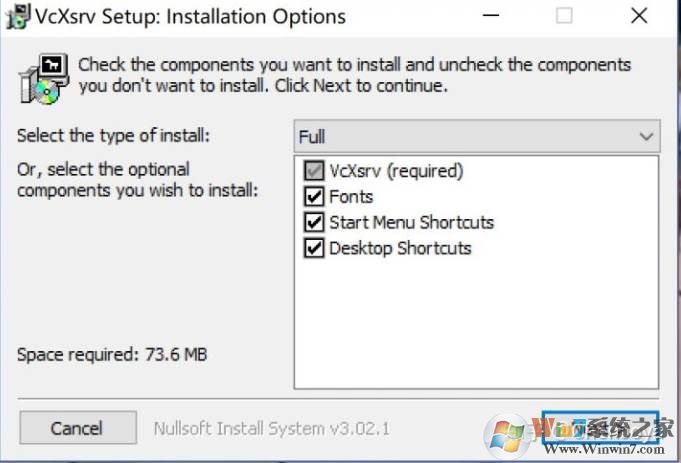The image size is (681, 463).
Task: Click the "Space required: 73.6 MB" text
Action: coord(113,355)
